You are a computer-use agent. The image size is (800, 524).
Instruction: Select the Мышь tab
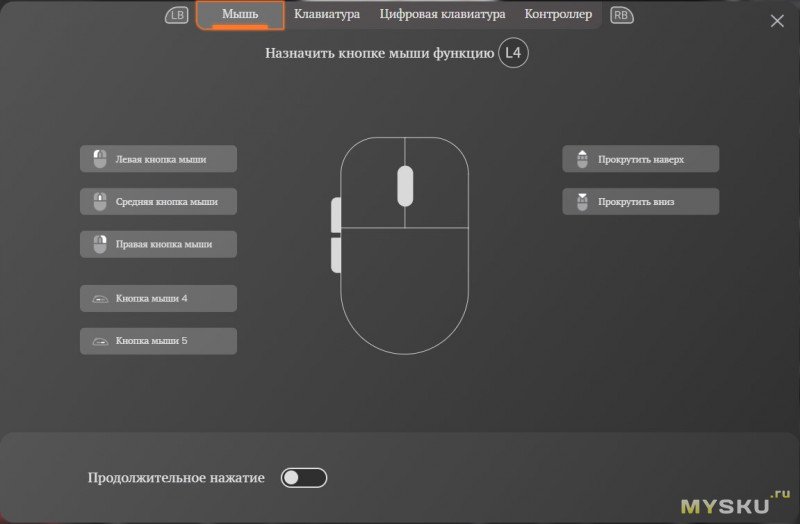(x=240, y=15)
